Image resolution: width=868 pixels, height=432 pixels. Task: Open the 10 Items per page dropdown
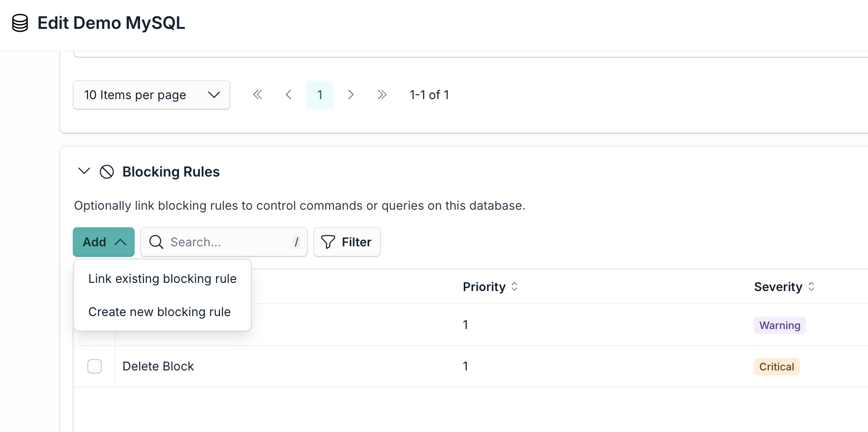[152, 95]
